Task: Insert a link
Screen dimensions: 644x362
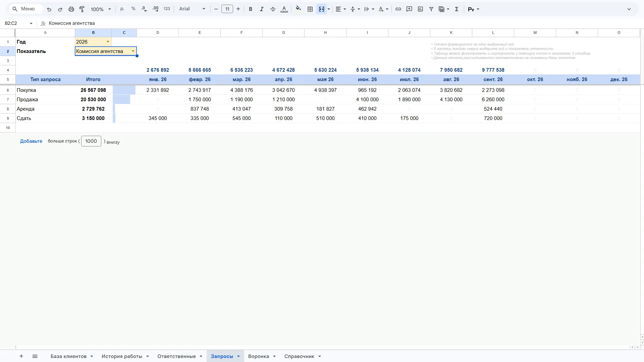Action: 398,9
